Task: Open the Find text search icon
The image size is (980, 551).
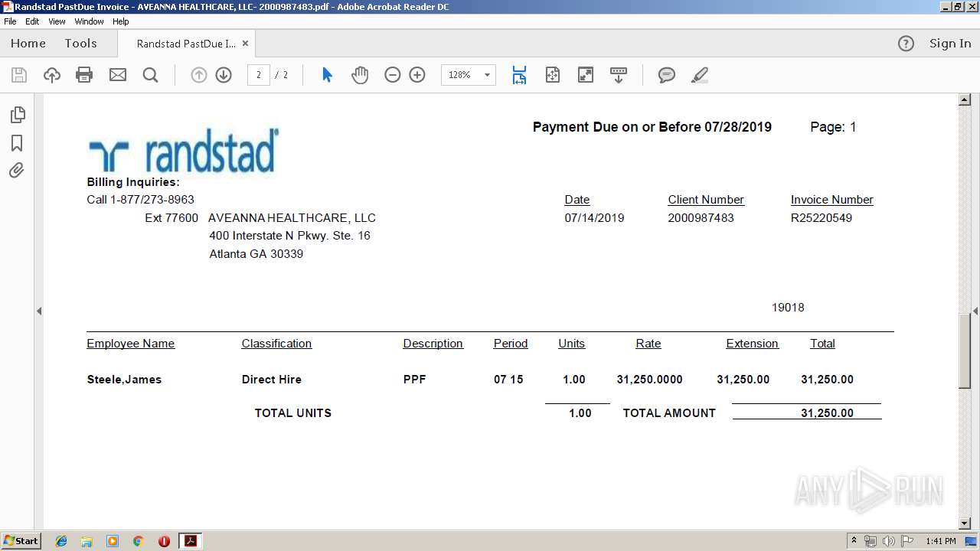Action: pyautogui.click(x=151, y=75)
